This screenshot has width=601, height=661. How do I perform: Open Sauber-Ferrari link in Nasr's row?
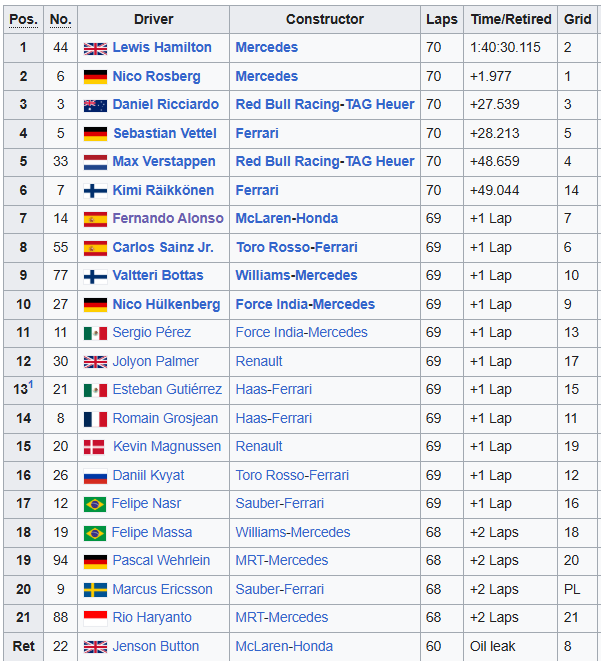(x=279, y=503)
